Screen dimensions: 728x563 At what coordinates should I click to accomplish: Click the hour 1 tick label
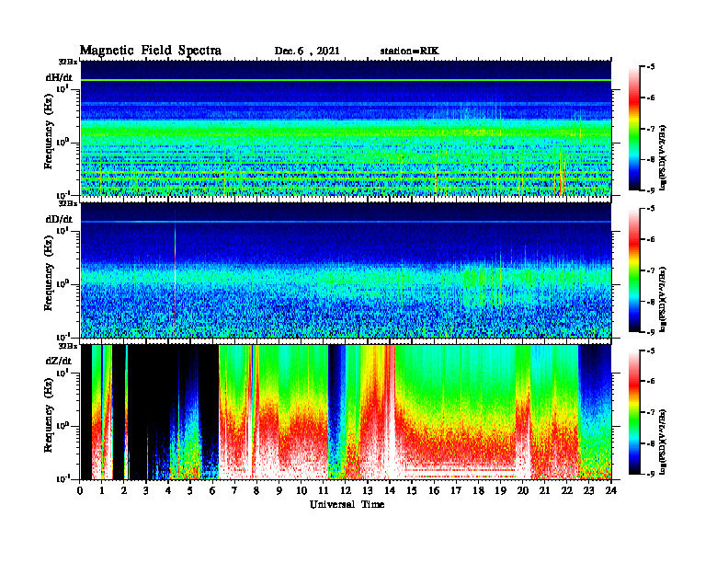tap(102, 490)
